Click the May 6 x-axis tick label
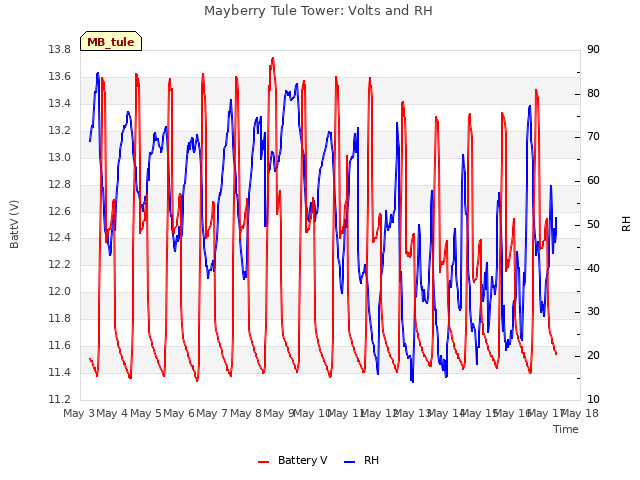This screenshot has height=480, width=640. [x=179, y=413]
